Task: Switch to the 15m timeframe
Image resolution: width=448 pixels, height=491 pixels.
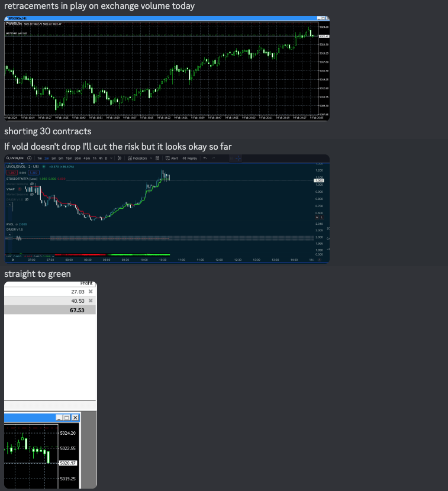Action: click(x=69, y=159)
